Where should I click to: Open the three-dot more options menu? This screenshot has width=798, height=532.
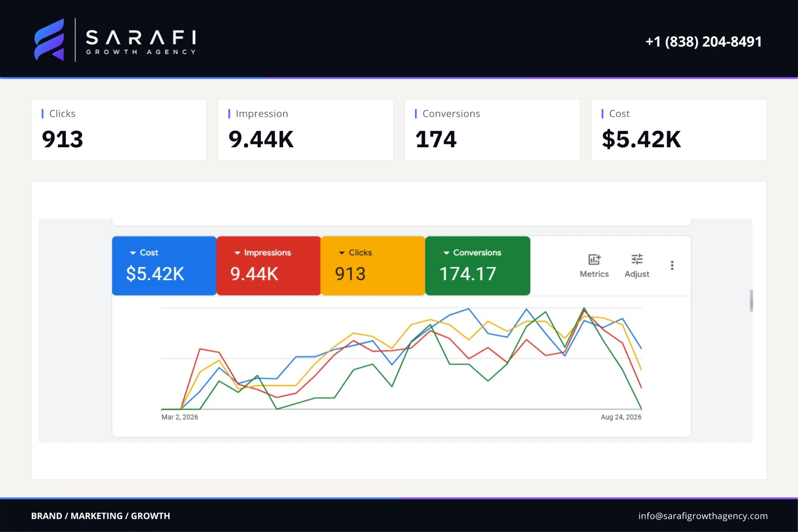672,265
